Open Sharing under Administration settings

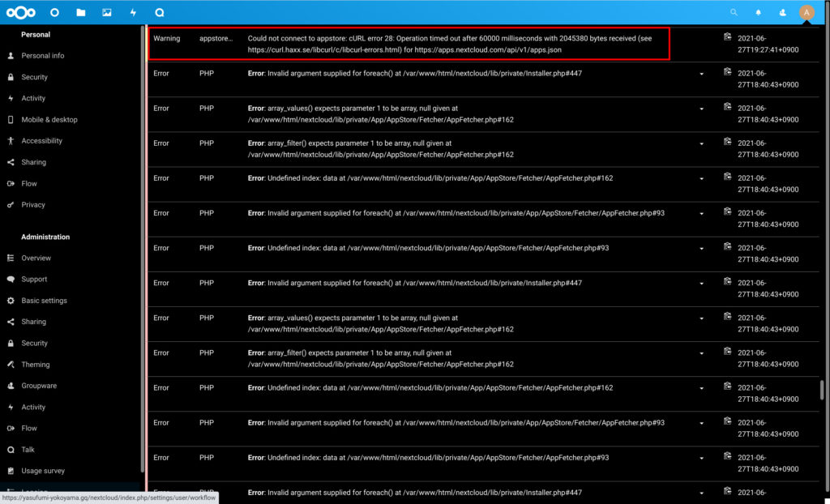[x=33, y=322]
